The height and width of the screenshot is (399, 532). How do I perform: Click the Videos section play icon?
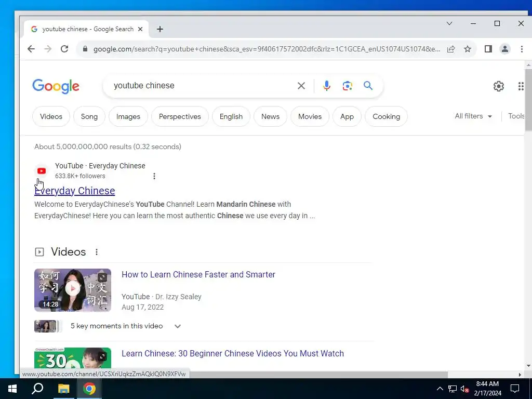[x=39, y=252]
